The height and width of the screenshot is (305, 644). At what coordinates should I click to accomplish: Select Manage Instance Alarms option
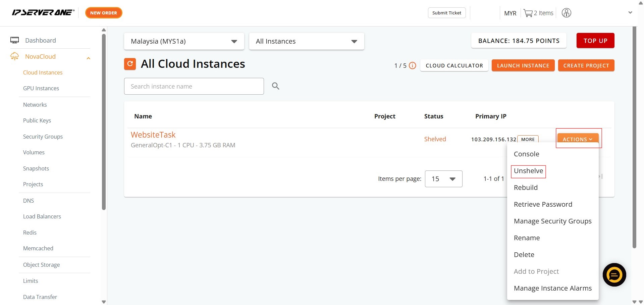coord(552,288)
